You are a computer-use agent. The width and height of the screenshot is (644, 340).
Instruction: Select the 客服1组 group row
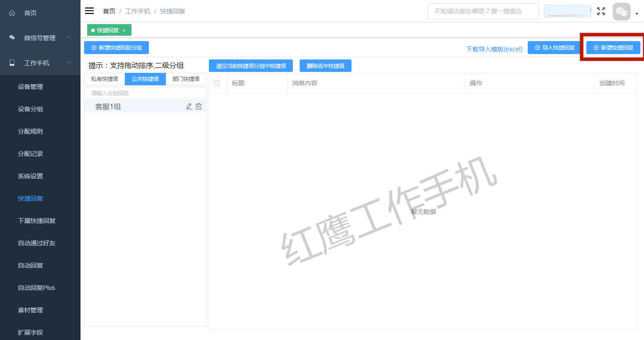pyautogui.click(x=145, y=106)
